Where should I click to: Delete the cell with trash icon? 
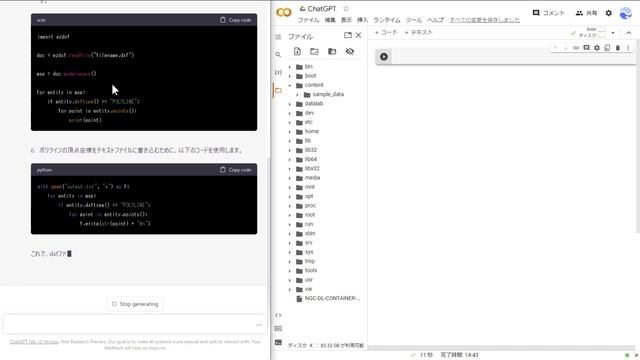pos(618,48)
